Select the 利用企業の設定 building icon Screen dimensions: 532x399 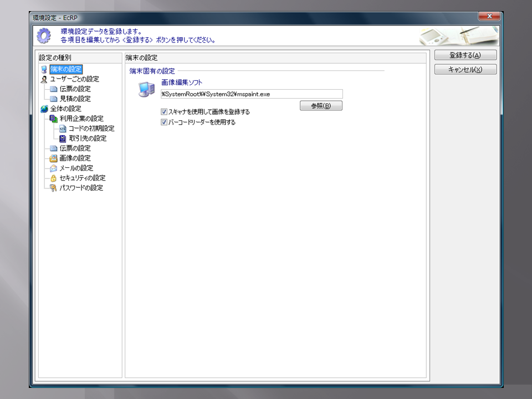point(53,119)
